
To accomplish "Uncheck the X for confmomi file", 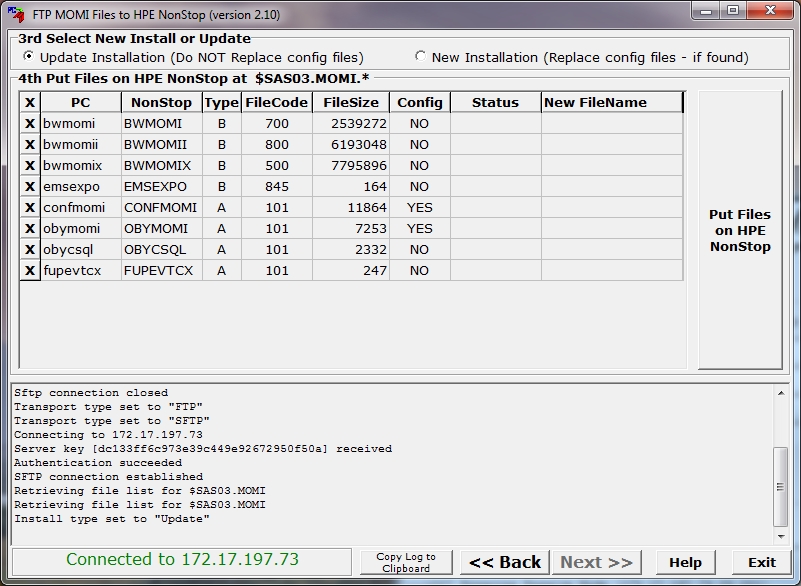I will coord(30,208).
